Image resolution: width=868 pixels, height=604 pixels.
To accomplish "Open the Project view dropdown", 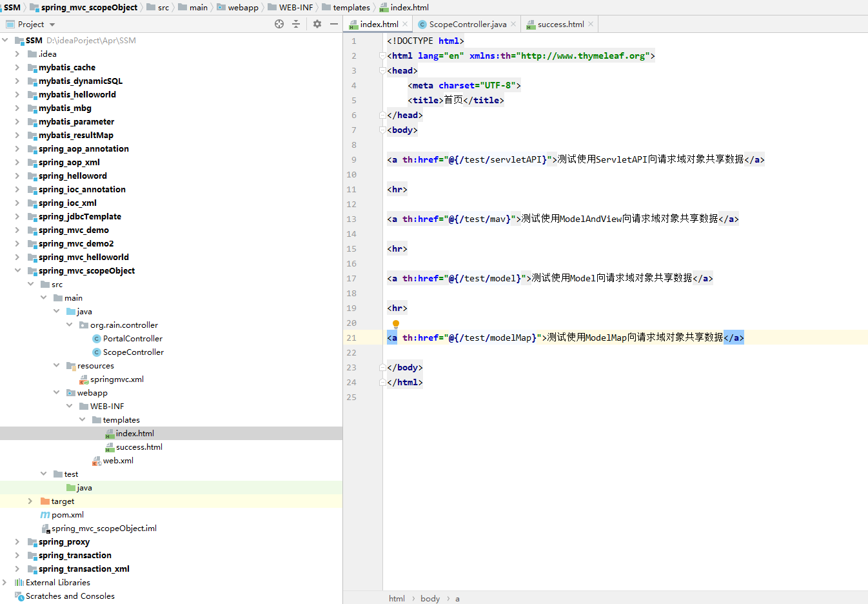I will click(x=52, y=25).
